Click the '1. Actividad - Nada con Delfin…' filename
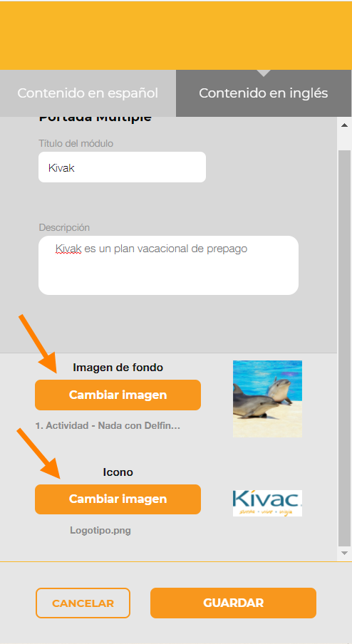The height and width of the screenshot is (644, 352). tap(108, 426)
